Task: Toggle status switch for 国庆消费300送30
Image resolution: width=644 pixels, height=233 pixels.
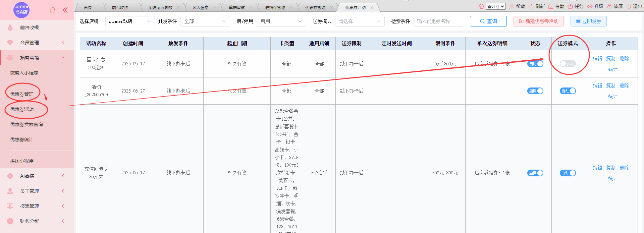Action: click(x=535, y=64)
